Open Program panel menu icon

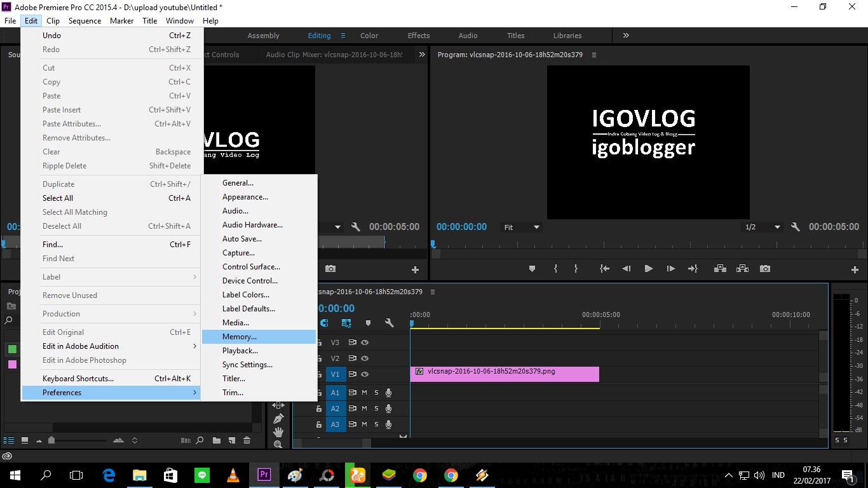[594, 55]
